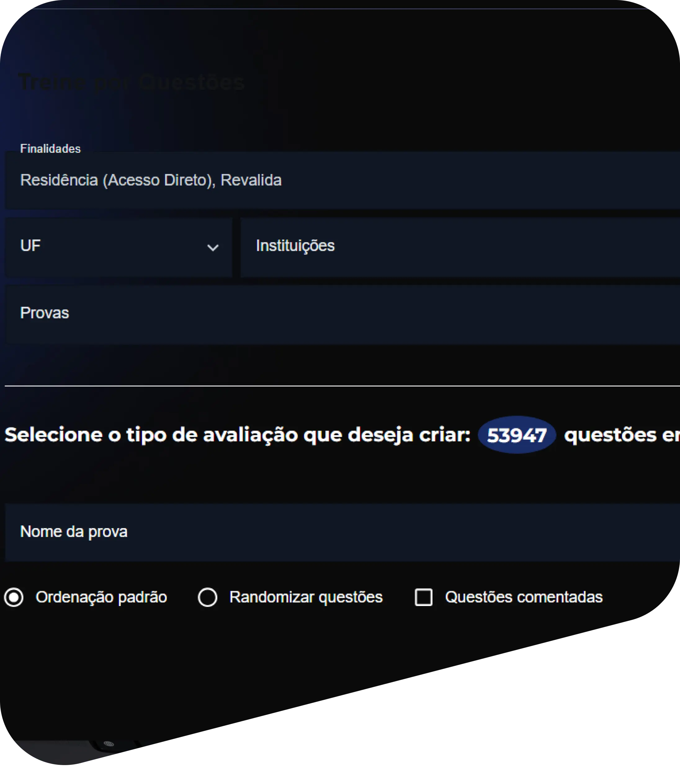680x784 pixels.
Task: Click the 53947 question count badge
Action: coord(517,435)
